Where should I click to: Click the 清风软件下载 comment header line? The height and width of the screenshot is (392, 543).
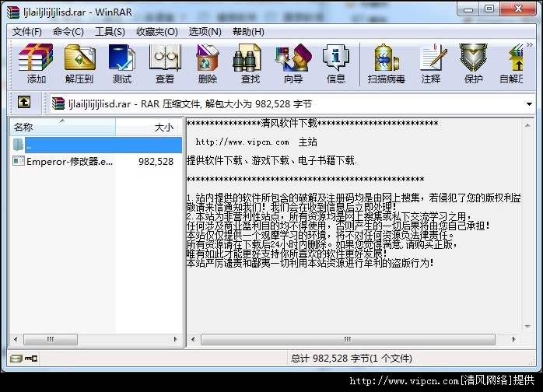click(313, 124)
